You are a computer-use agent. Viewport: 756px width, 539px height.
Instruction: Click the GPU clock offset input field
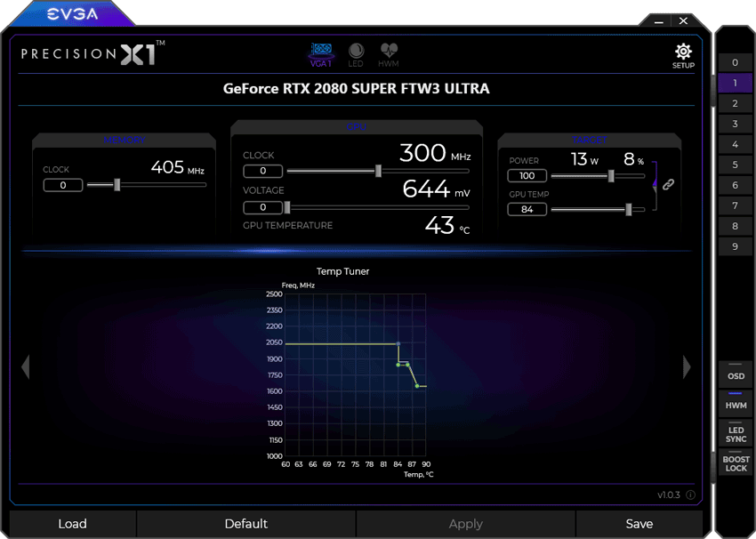(262, 171)
